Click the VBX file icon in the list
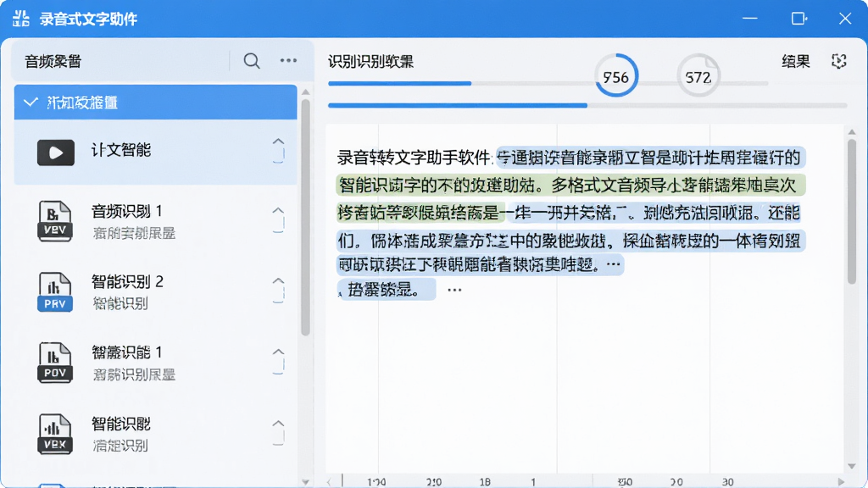 point(55,434)
